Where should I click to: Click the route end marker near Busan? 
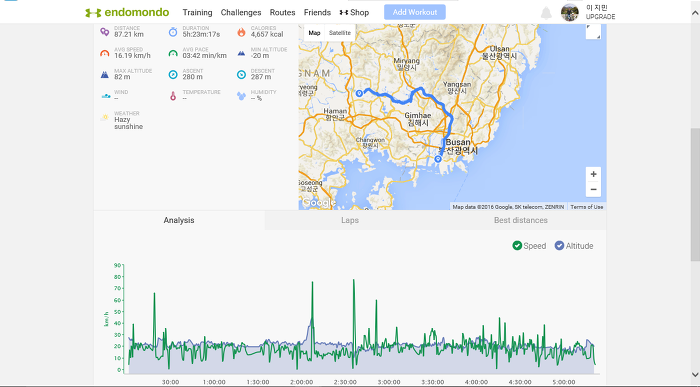coord(438,159)
